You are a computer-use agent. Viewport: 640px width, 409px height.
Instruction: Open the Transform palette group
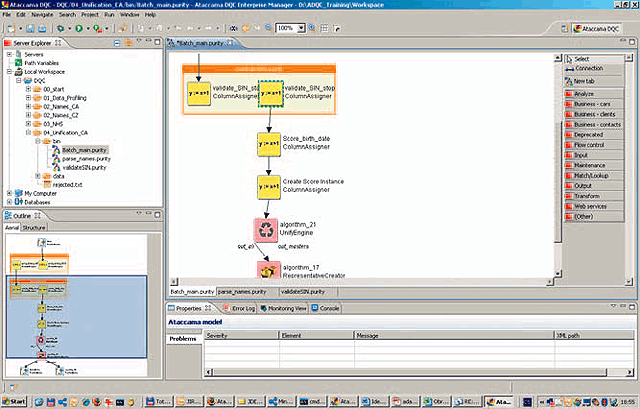point(593,196)
